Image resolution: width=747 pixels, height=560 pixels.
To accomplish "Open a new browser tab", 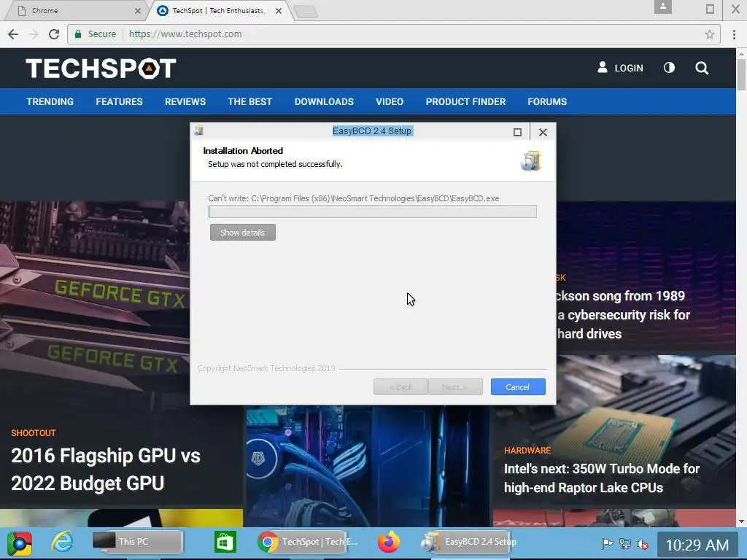I will [x=306, y=12].
